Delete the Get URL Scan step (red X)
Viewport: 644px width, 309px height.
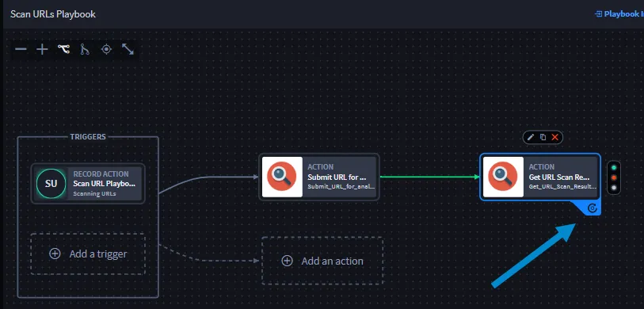(554, 137)
